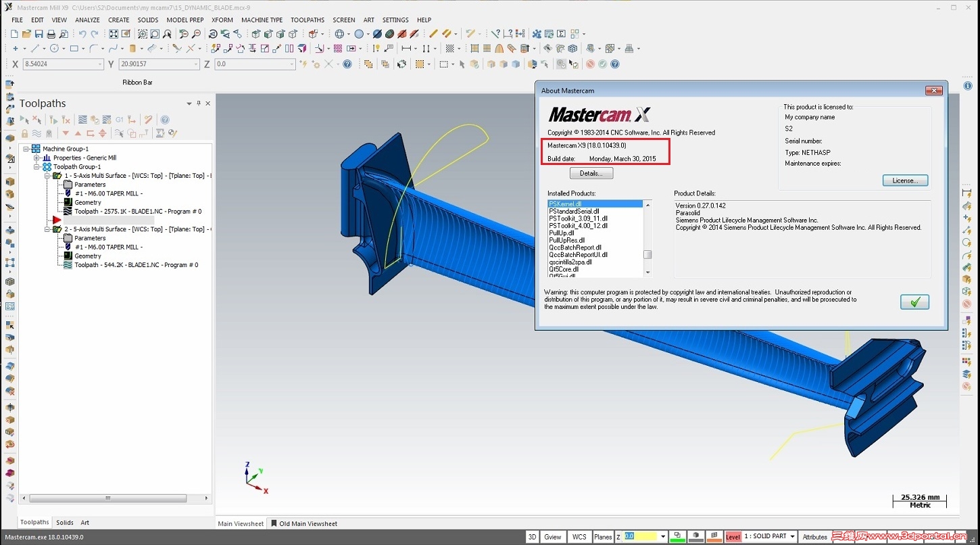
Task: Pin the Toolpaths panel with the pushpin
Action: 198,103
